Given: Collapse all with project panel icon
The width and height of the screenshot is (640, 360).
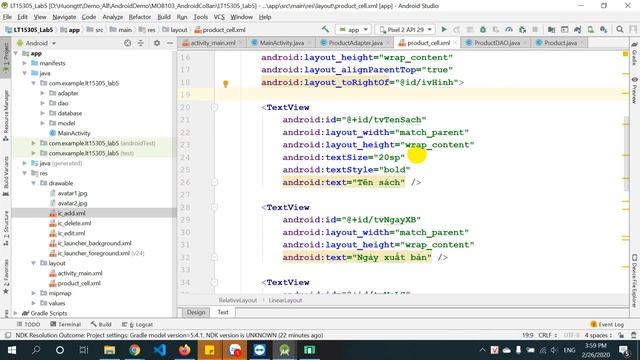Looking at the screenshot, I should click(140, 43).
